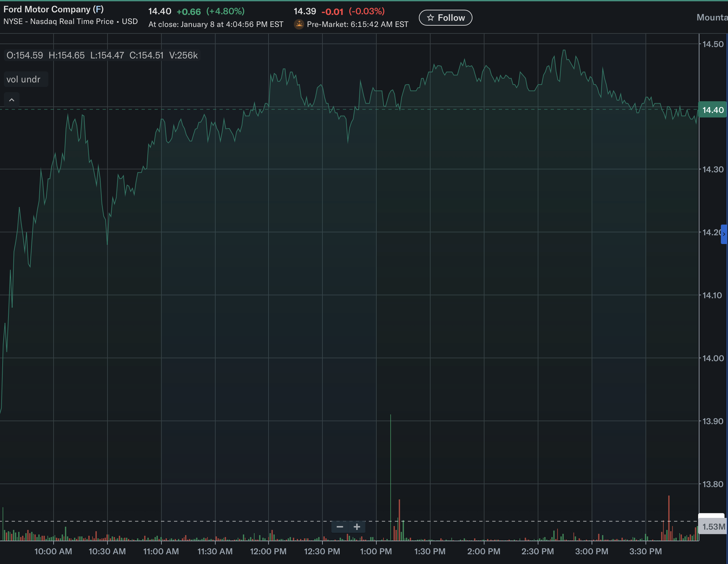Expand side panel with blue chevron tab
The image size is (728, 564).
(x=724, y=234)
